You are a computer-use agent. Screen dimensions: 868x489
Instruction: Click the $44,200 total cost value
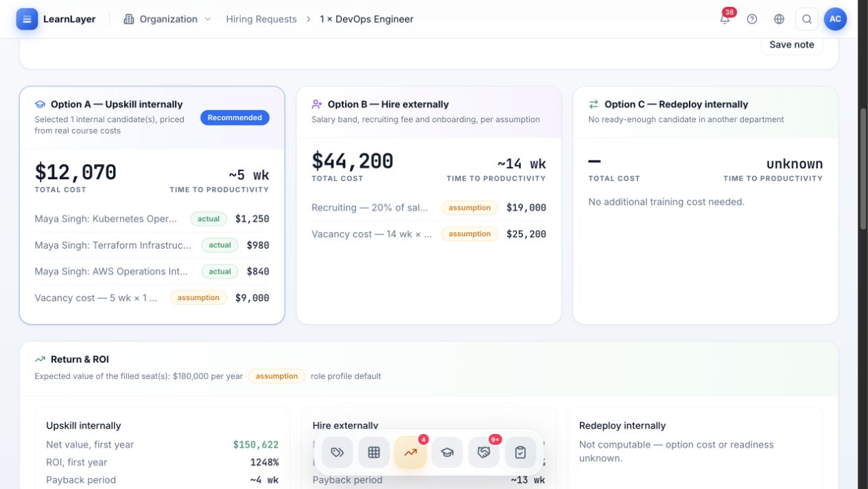[353, 161]
